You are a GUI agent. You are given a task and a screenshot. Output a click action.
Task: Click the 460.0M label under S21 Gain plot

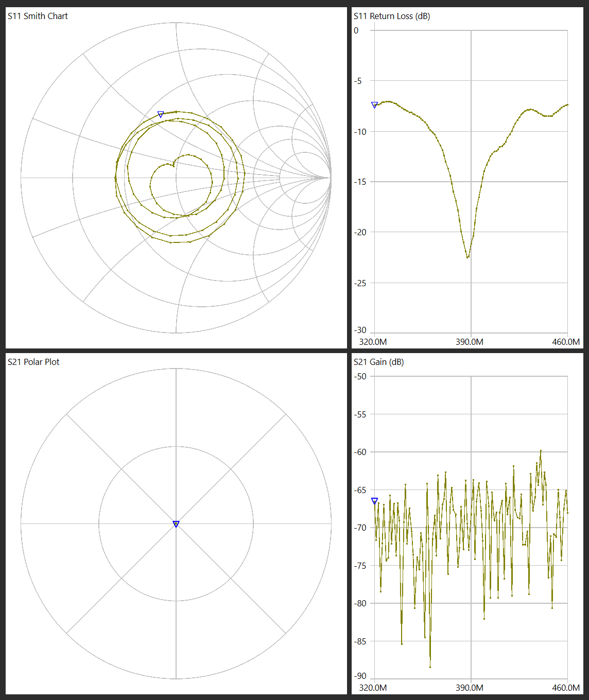tap(565, 688)
